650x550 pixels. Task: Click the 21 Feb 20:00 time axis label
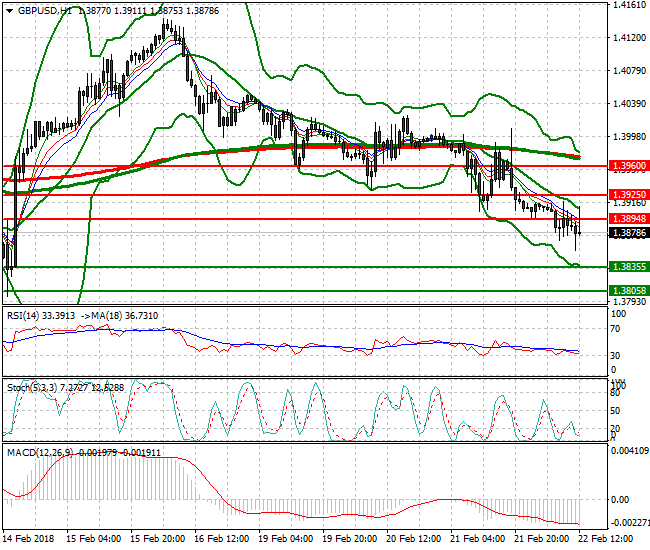pos(541,539)
